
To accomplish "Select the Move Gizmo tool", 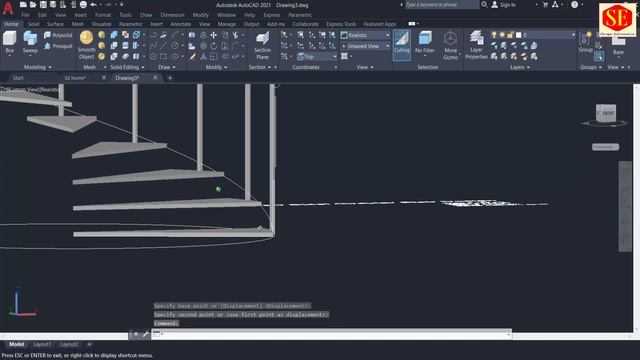I will tap(451, 45).
